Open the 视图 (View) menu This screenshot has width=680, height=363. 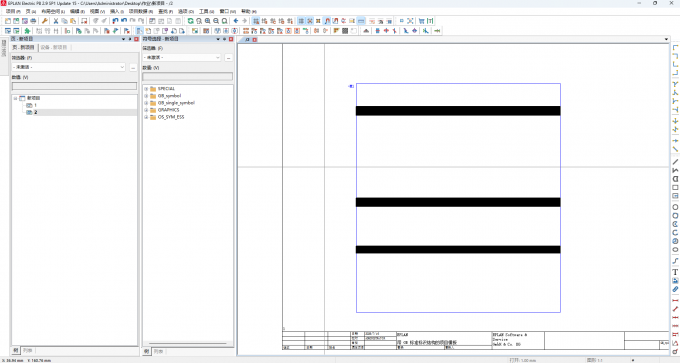(x=97, y=11)
